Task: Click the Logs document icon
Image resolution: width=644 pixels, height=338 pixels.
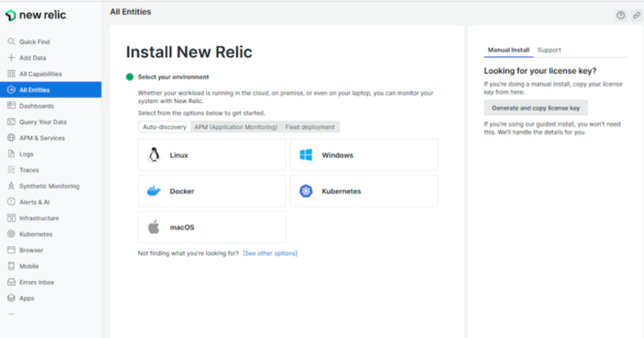Action: coord(11,154)
